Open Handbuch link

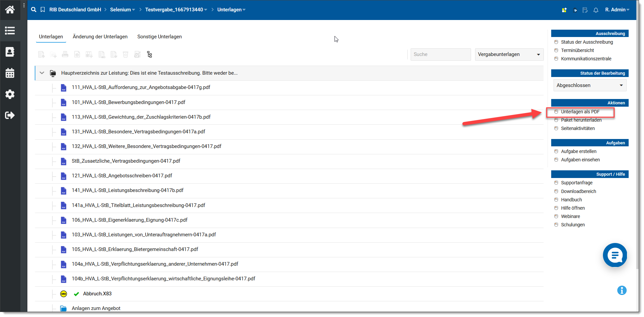click(572, 200)
